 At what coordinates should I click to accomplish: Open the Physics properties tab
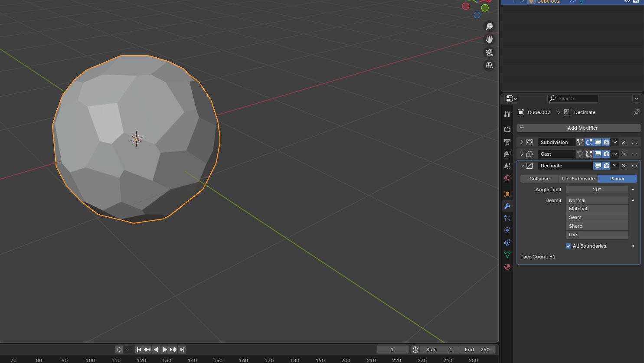point(507,230)
